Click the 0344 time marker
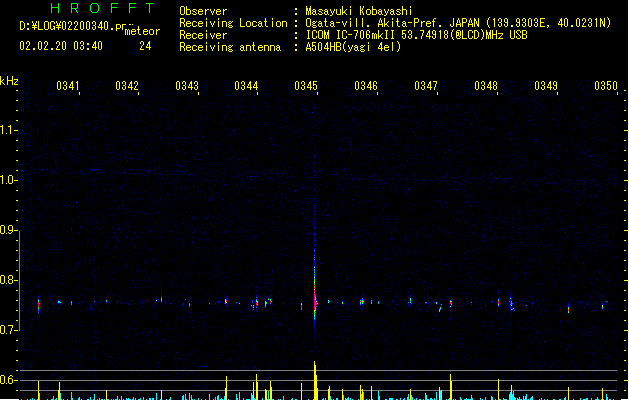 pos(246,86)
